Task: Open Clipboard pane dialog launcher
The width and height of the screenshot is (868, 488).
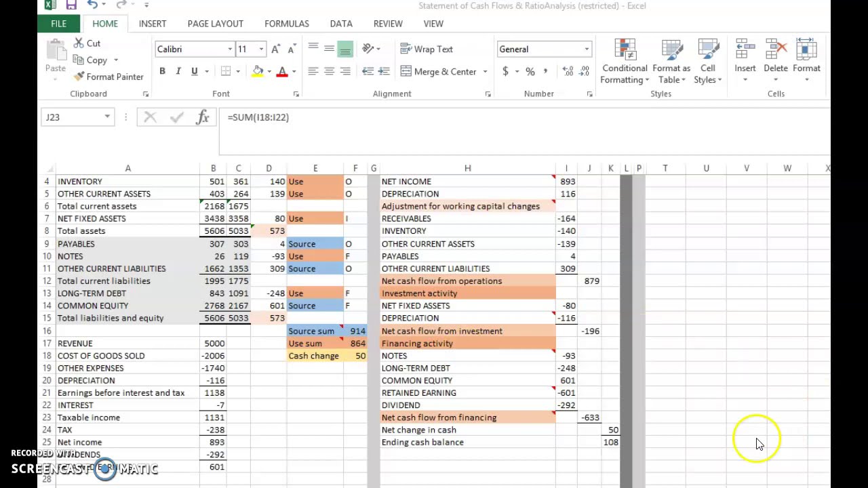Action: pyautogui.click(x=146, y=94)
